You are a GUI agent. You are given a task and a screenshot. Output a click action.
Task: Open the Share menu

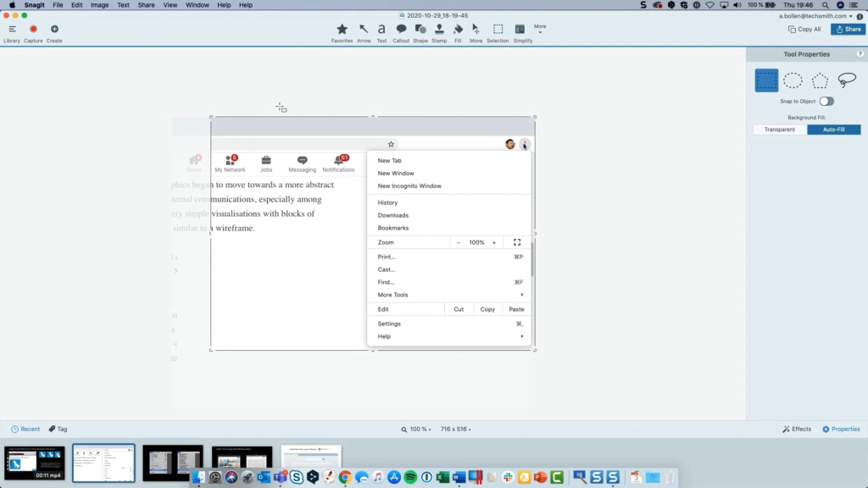pos(146,5)
